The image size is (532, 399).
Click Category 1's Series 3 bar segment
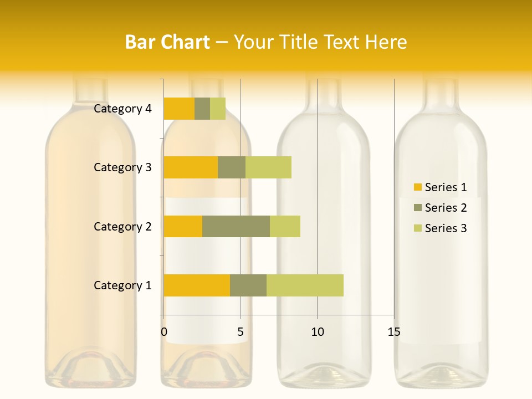pyautogui.click(x=305, y=285)
